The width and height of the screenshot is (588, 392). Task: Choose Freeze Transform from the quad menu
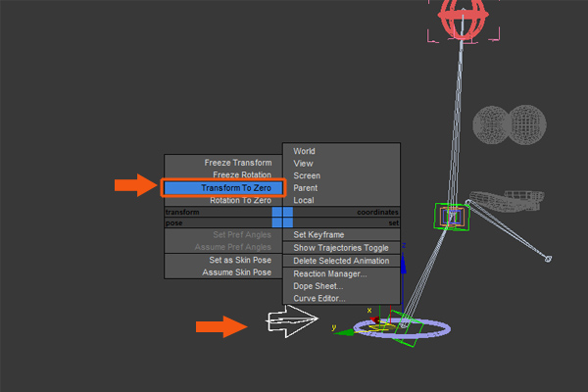[238, 163]
